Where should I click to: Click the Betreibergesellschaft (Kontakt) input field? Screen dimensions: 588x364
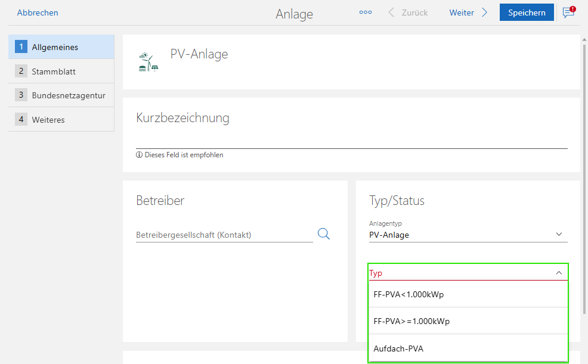tap(224, 235)
